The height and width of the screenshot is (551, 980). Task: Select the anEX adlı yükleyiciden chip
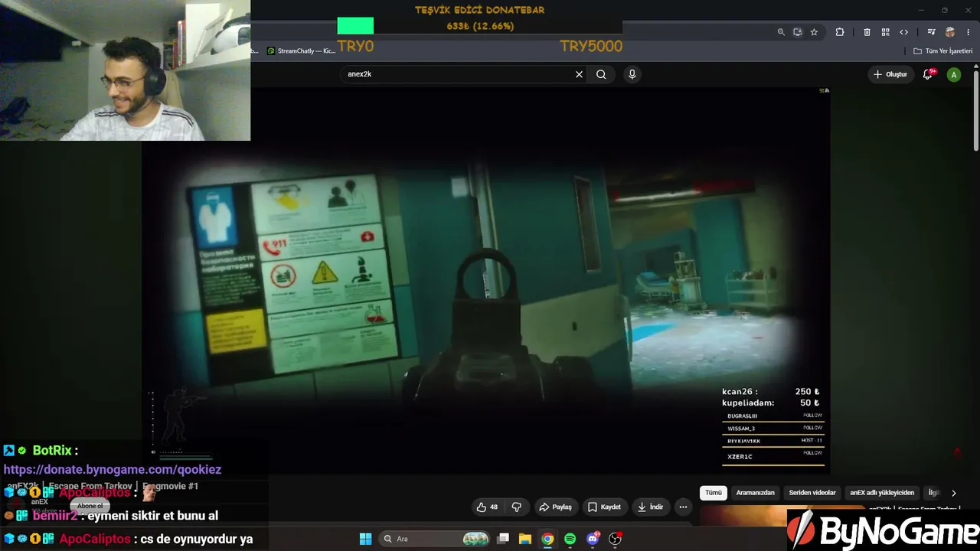(x=882, y=493)
